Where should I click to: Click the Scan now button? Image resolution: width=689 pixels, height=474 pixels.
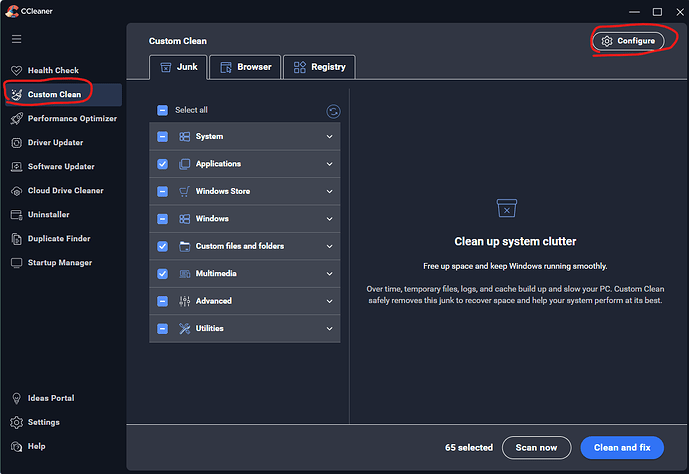(x=536, y=447)
